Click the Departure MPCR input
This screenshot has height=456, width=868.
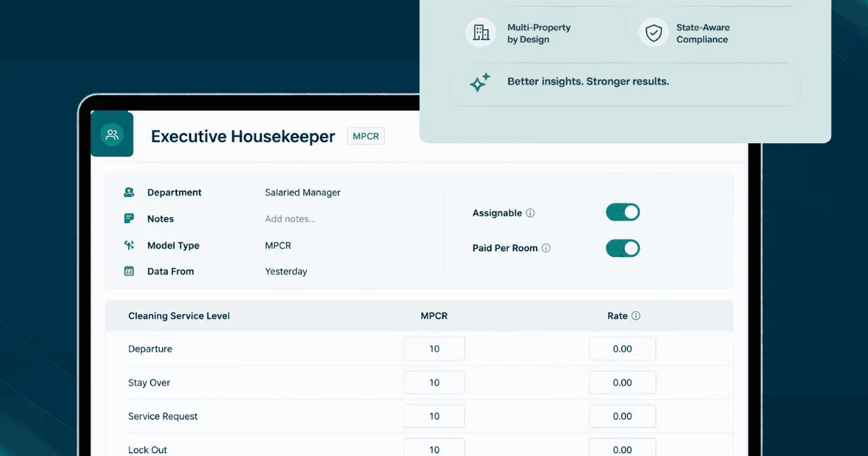pos(434,349)
